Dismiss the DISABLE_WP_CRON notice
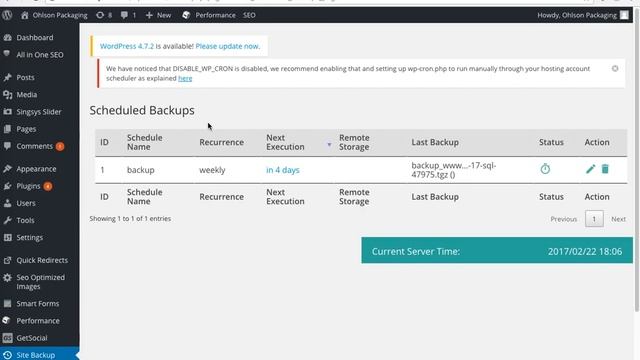Image resolution: width=640 pixels, height=360 pixels. pyautogui.click(x=615, y=68)
